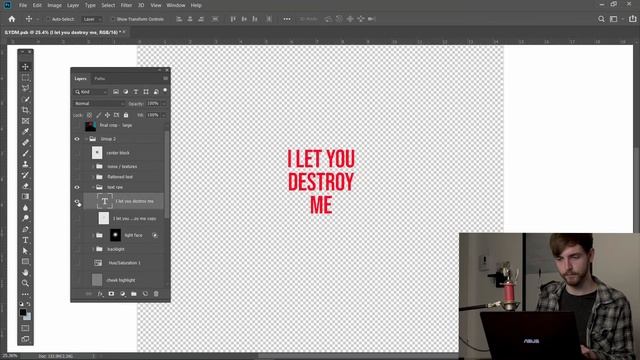Open the Layer menu
The width and height of the screenshot is (640, 360).
[x=73, y=5]
